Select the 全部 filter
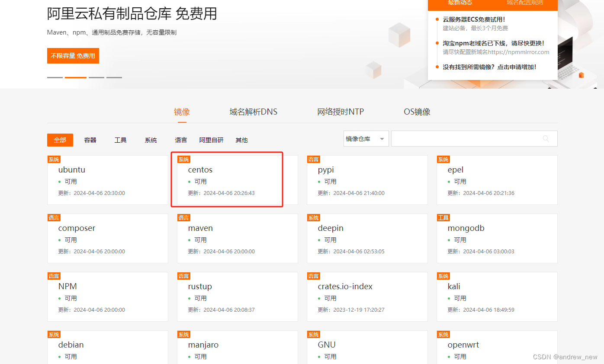 click(60, 140)
